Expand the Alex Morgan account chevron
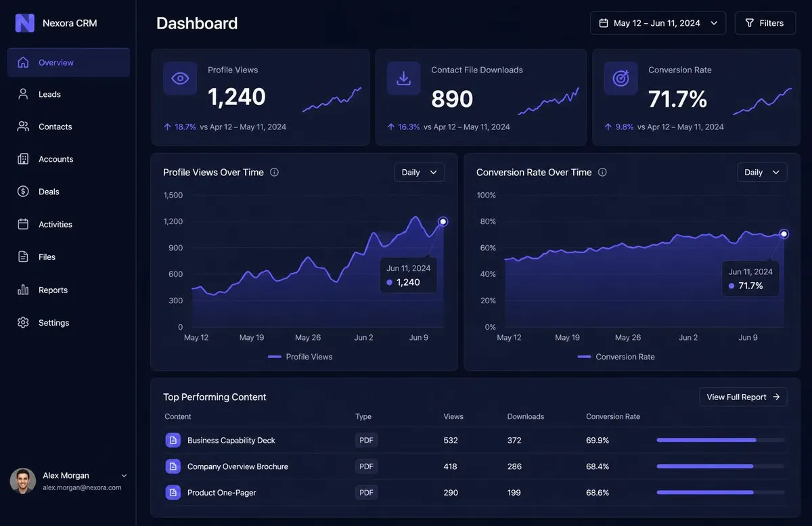Screen dimensions: 812x526 (124, 476)
